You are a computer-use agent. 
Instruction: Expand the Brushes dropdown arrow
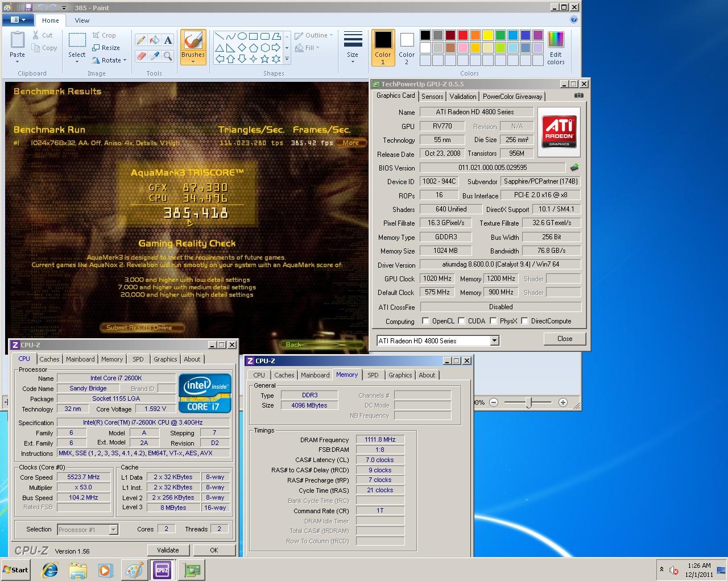pos(193,61)
